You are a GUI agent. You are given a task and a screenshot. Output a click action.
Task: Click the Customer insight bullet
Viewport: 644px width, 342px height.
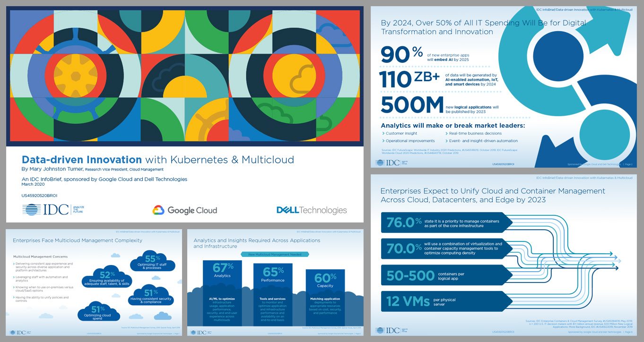coord(401,133)
